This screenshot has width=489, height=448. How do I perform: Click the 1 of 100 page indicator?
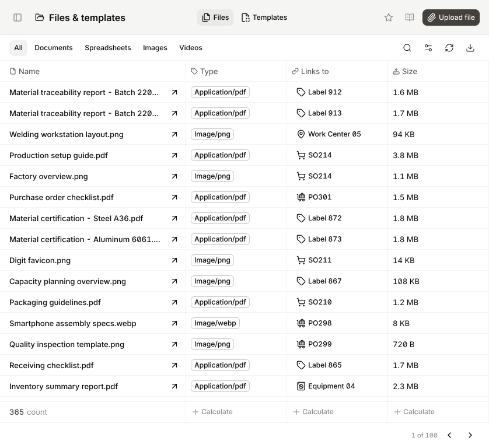pyautogui.click(x=424, y=435)
